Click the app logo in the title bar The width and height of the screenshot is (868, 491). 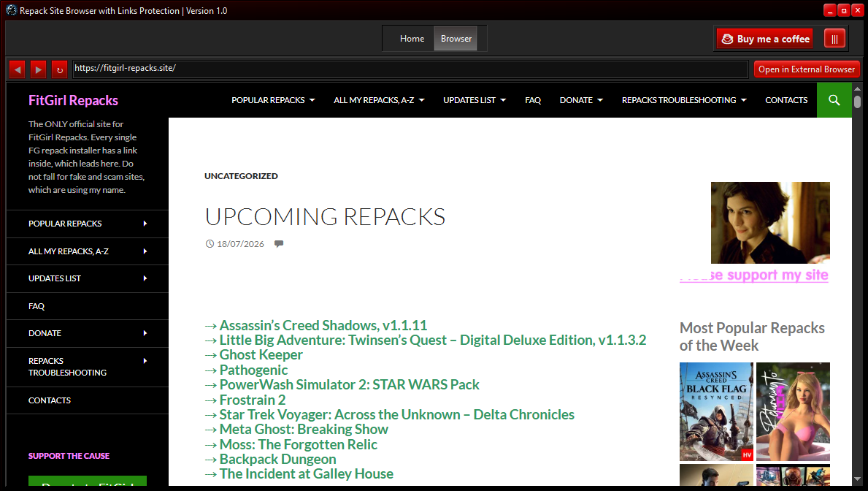click(11, 10)
